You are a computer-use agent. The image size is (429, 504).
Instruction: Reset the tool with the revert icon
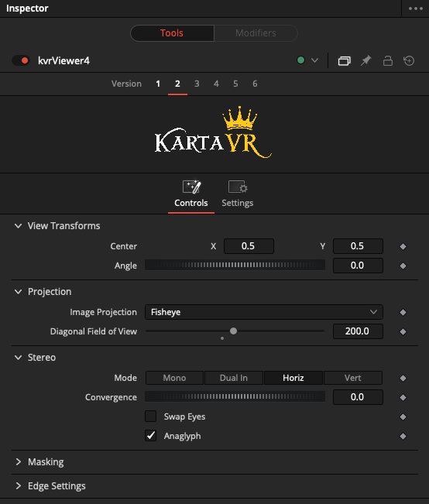409,60
